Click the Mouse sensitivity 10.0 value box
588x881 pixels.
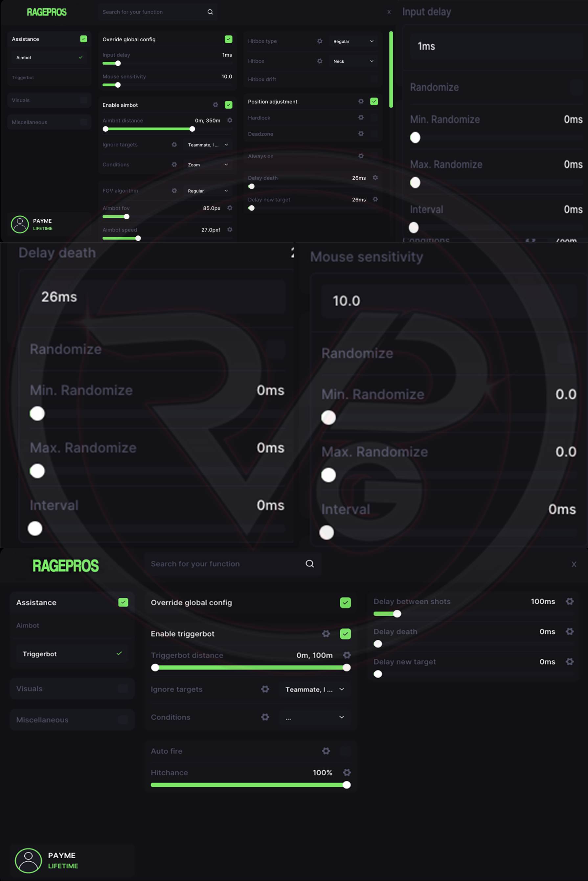[448, 301]
